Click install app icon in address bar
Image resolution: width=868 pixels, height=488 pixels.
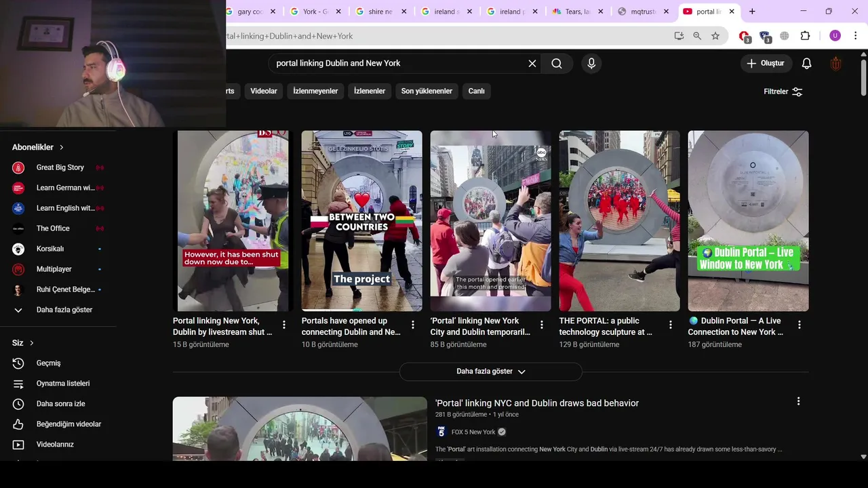click(x=679, y=36)
